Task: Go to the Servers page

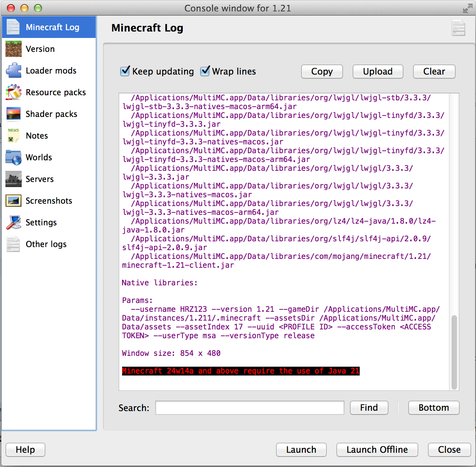Action: (49, 179)
